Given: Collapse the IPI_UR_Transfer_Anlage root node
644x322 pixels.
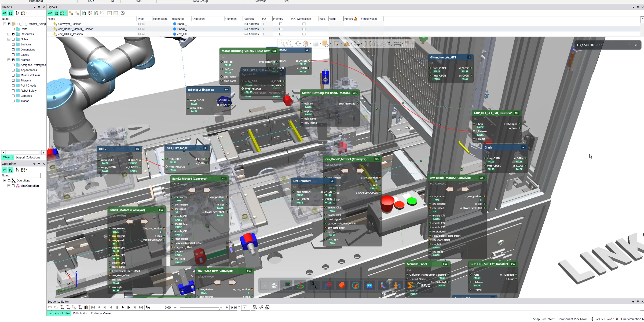Looking at the screenshot, I should point(5,24).
